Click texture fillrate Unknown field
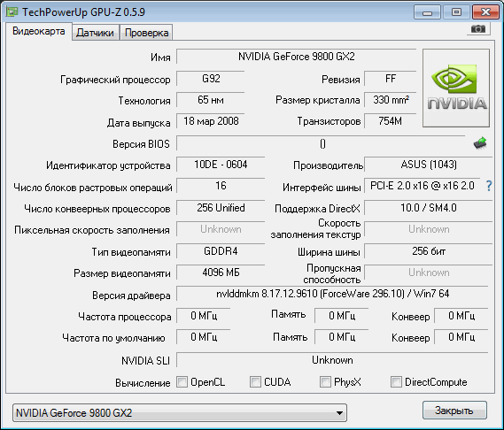504x430 pixels. pos(428,229)
